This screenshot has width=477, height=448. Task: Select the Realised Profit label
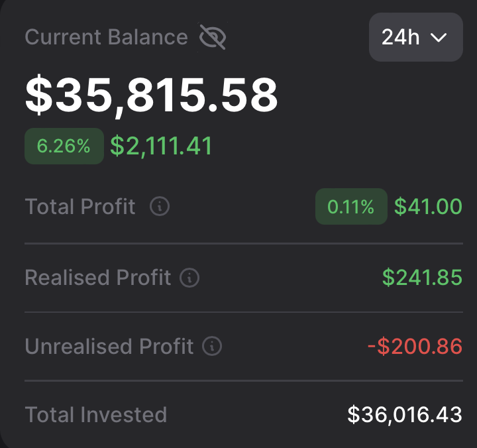(98, 278)
